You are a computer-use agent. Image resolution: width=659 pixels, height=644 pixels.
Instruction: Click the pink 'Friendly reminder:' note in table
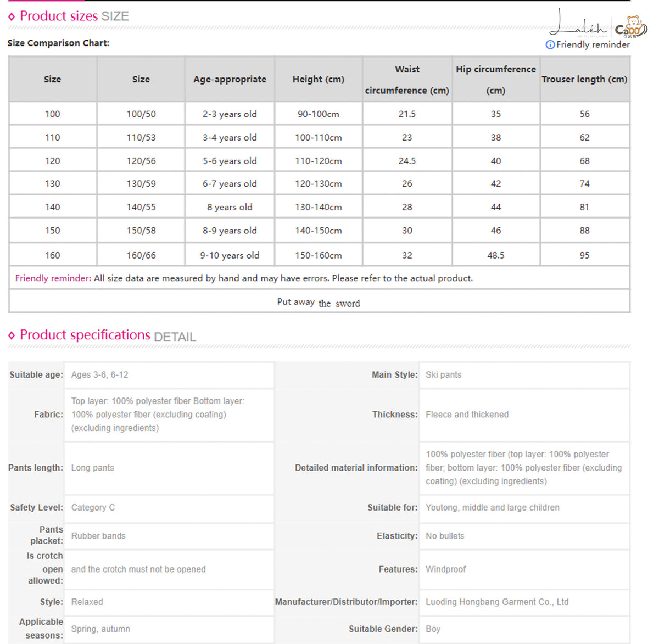click(53, 278)
